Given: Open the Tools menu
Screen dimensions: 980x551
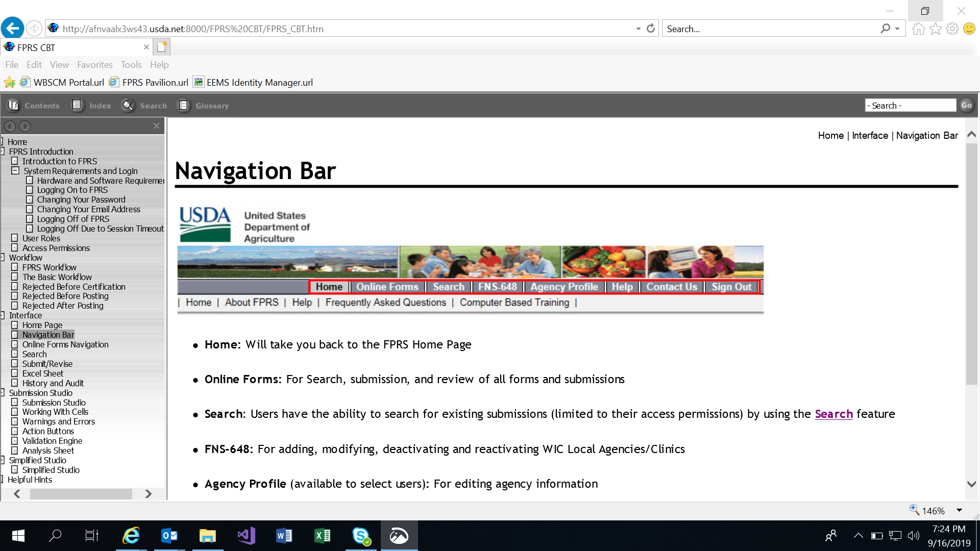Looking at the screenshot, I should click(131, 65).
